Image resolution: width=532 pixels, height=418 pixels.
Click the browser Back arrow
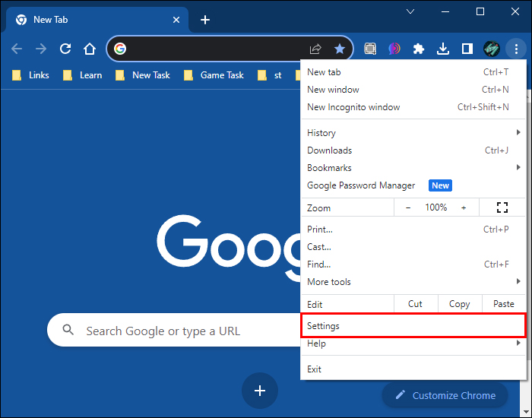(16, 49)
